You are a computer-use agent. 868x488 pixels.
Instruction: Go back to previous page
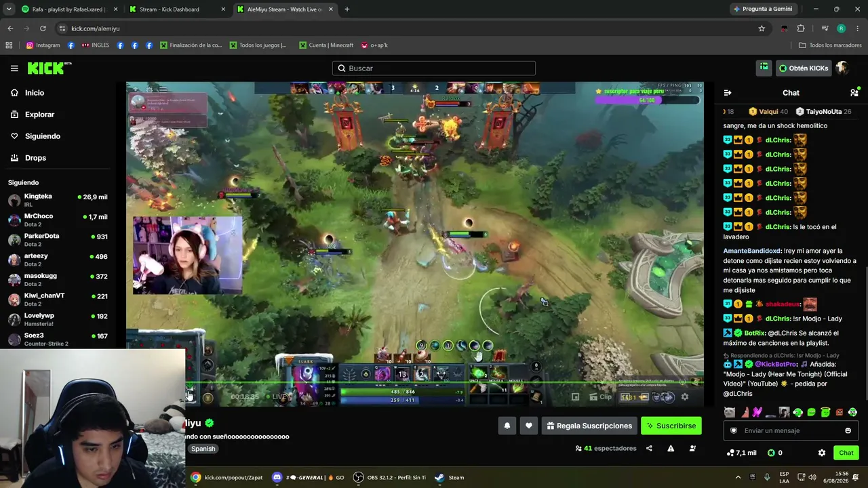click(10, 28)
